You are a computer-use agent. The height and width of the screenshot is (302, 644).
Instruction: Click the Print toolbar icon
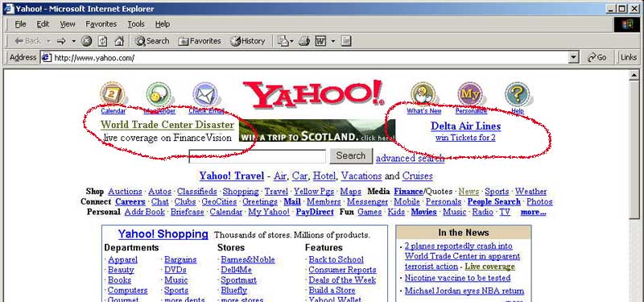click(304, 41)
